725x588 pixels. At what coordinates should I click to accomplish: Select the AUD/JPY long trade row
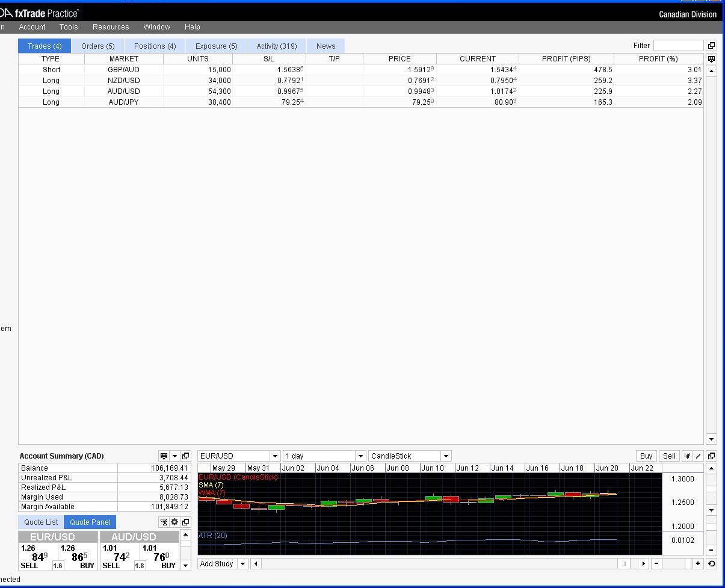[360, 102]
